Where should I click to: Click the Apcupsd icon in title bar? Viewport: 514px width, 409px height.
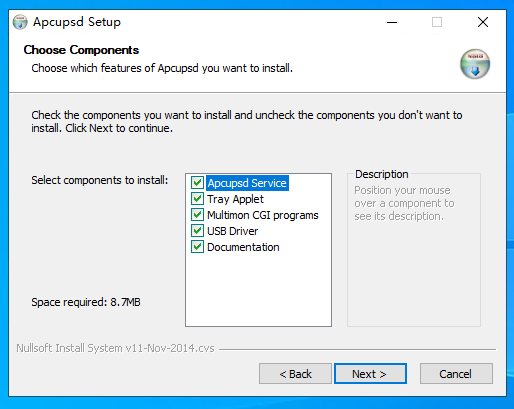coord(20,22)
